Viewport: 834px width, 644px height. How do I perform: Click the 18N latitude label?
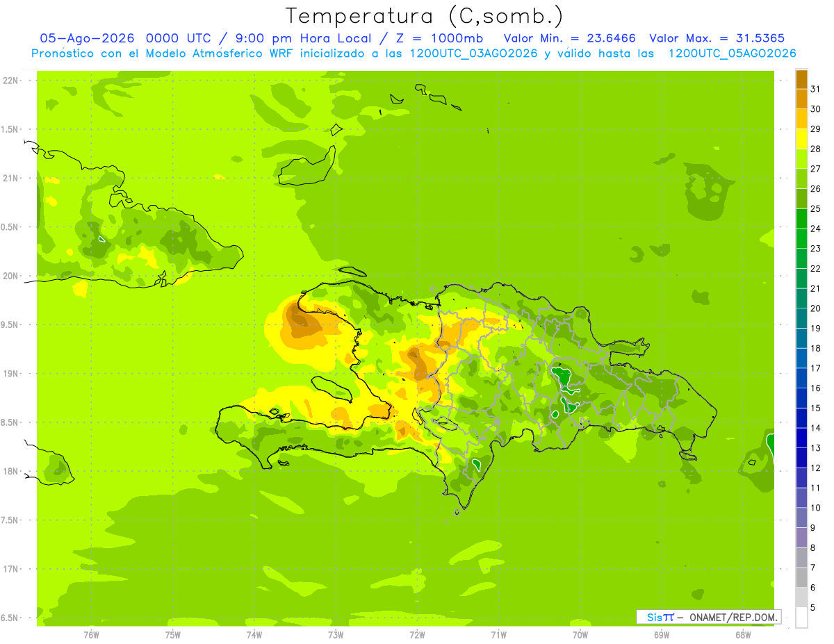tap(10, 471)
